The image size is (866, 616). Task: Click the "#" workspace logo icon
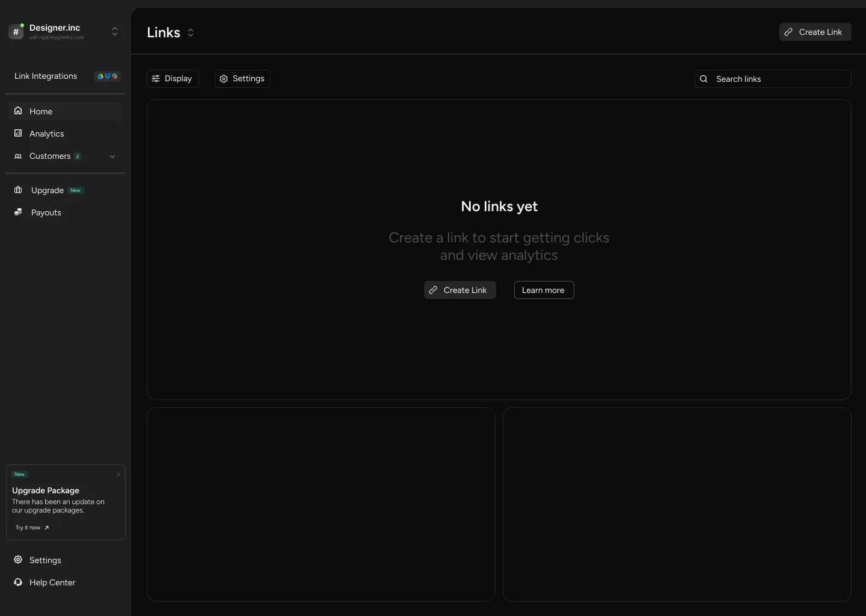16,32
